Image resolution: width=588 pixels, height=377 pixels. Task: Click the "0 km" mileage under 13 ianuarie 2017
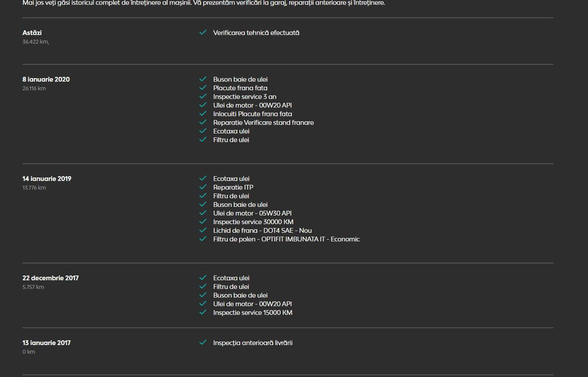[x=29, y=352]
